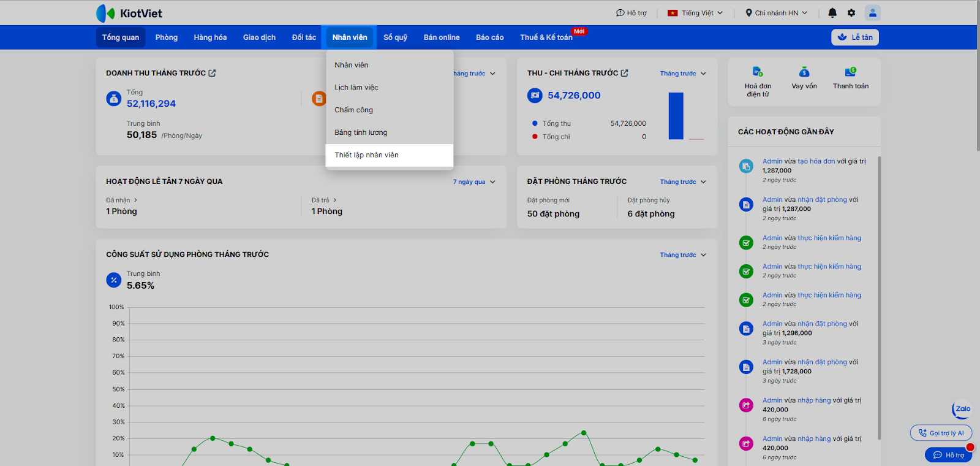The height and width of the screenshot is (466, 980).
Task: Click the invoice icon for 'tạo hóa đơn' activity
Action: click(746, 166)
